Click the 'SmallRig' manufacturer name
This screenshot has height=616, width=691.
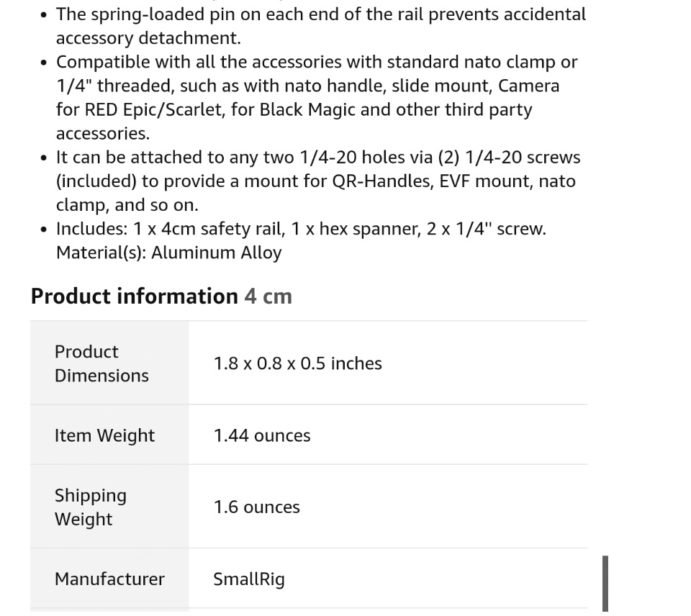coord(249,579)
